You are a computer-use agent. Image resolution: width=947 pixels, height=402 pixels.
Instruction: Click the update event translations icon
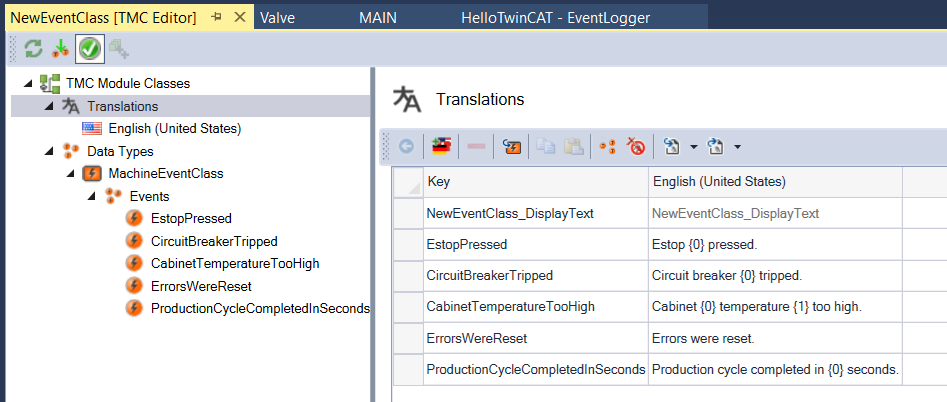point(513,146)
